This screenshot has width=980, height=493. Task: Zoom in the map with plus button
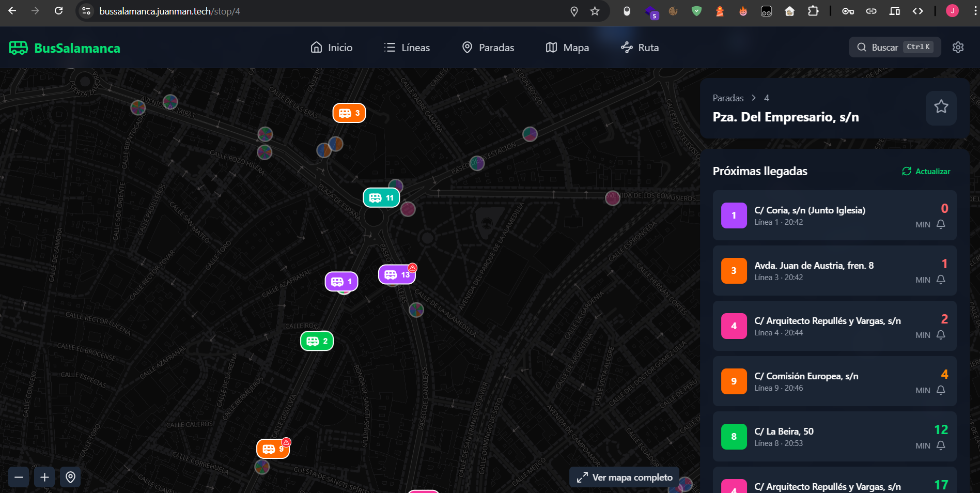pos(44,477)
